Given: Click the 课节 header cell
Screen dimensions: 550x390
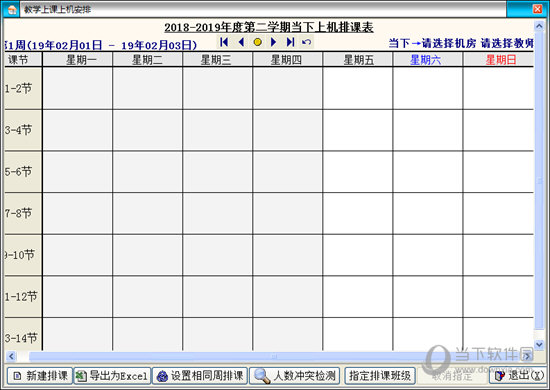Looking at the screenshot, I should (x=23, y=60).
